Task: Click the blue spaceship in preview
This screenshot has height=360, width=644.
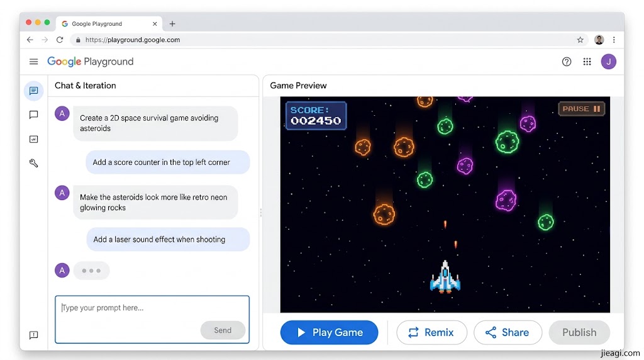Action: pos(445,278)
